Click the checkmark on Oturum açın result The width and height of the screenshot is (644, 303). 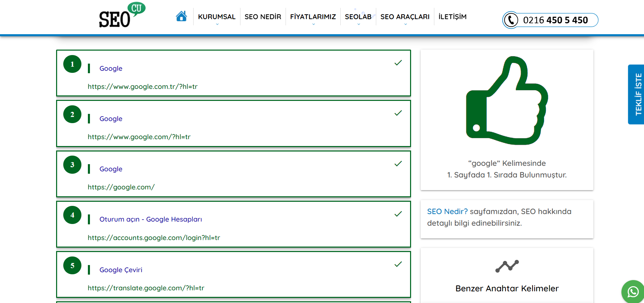coord(398,214)
